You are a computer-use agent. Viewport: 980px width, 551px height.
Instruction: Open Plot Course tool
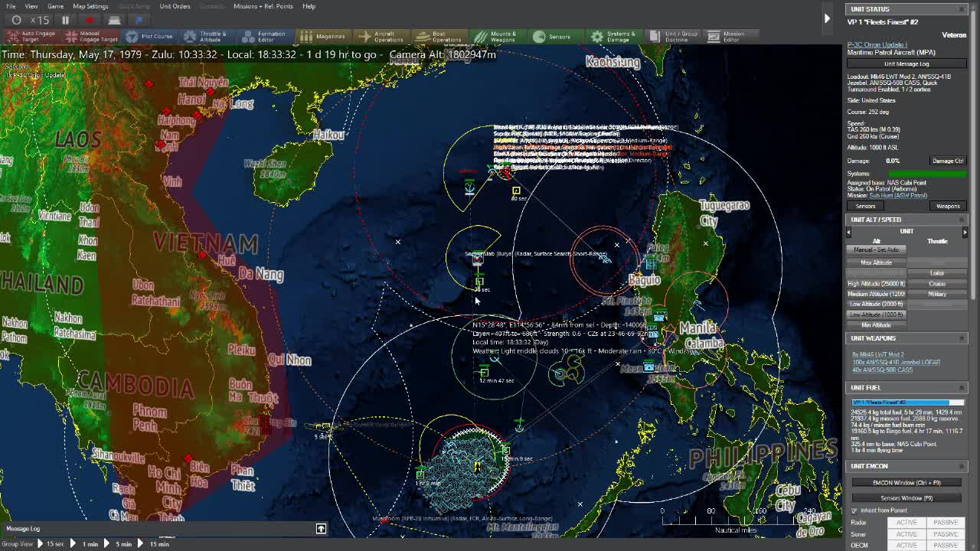150,36
